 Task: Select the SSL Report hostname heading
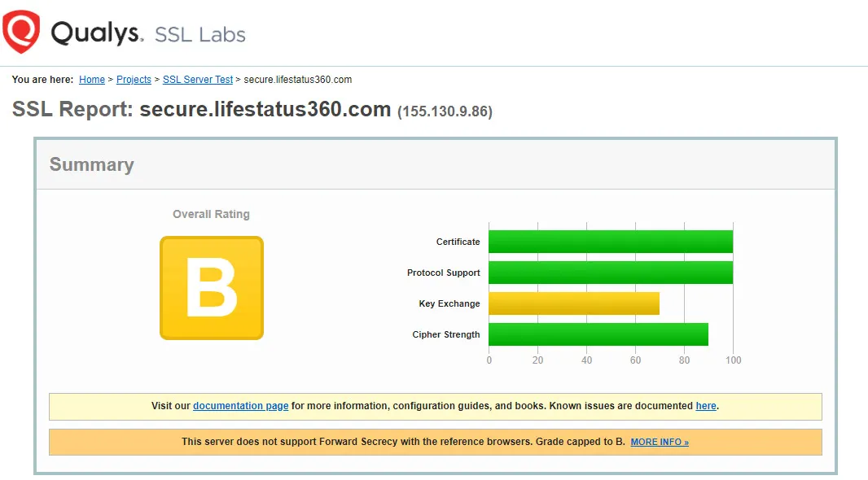coord(265,110)
